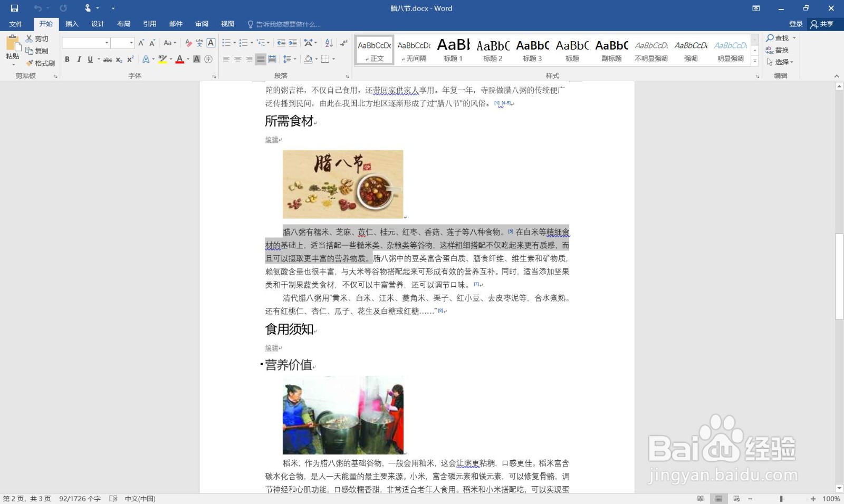Image resolution: width=844 pixels, height=504 pixels.
Task: Open the font color red swatch
Action: 179,60
